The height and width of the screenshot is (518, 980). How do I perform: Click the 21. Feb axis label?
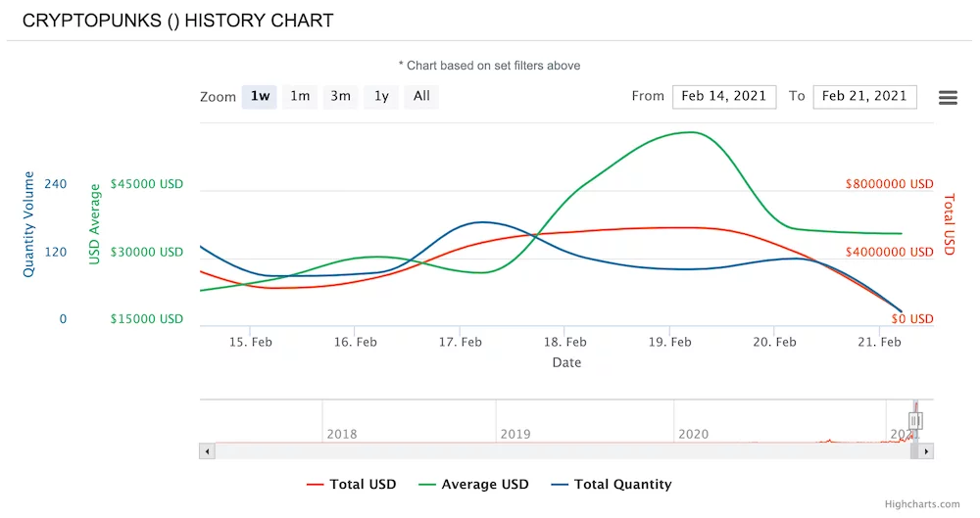click(879, 343)
